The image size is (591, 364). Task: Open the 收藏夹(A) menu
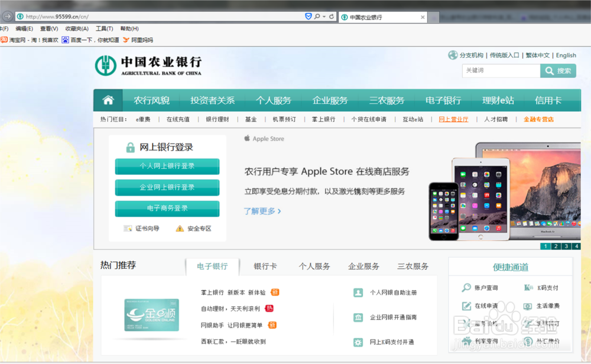pos(76,28)
